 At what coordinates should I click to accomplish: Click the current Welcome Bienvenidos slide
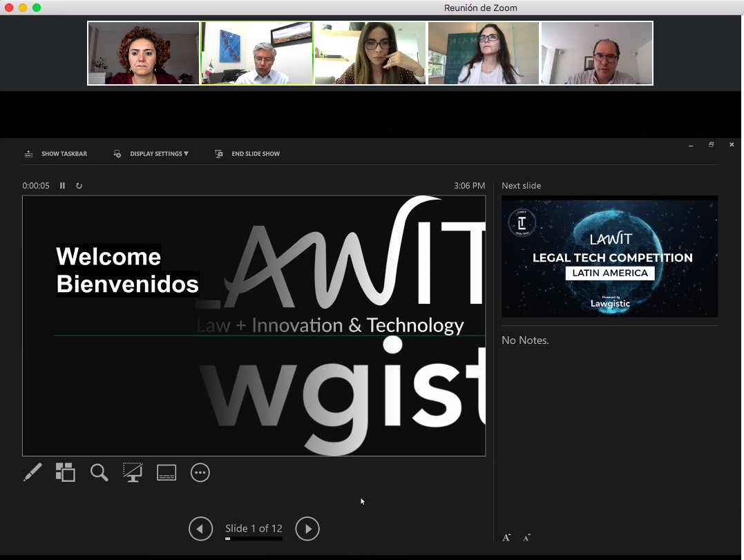coord(254,326)
